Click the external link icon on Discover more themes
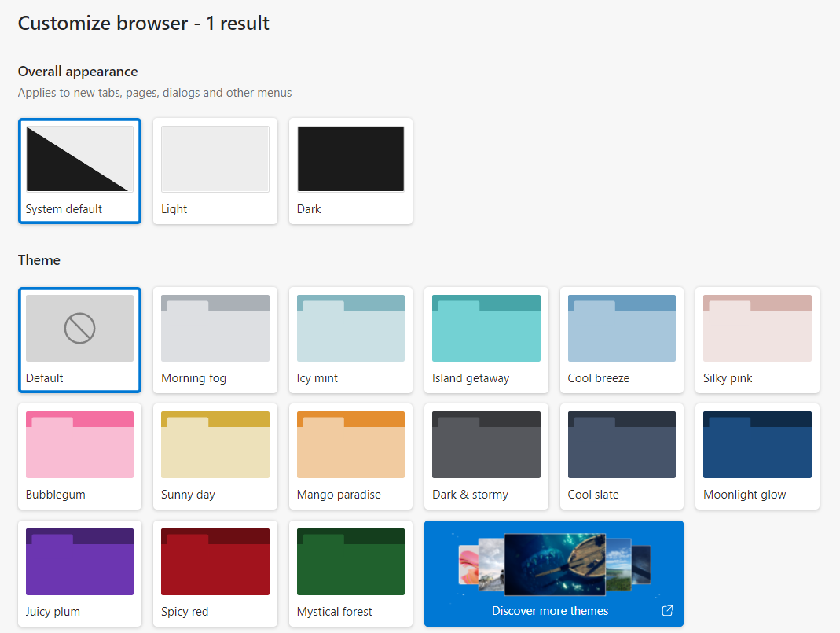Image resolution: width=840 pixels, height=633 pixels. [667, 610]
